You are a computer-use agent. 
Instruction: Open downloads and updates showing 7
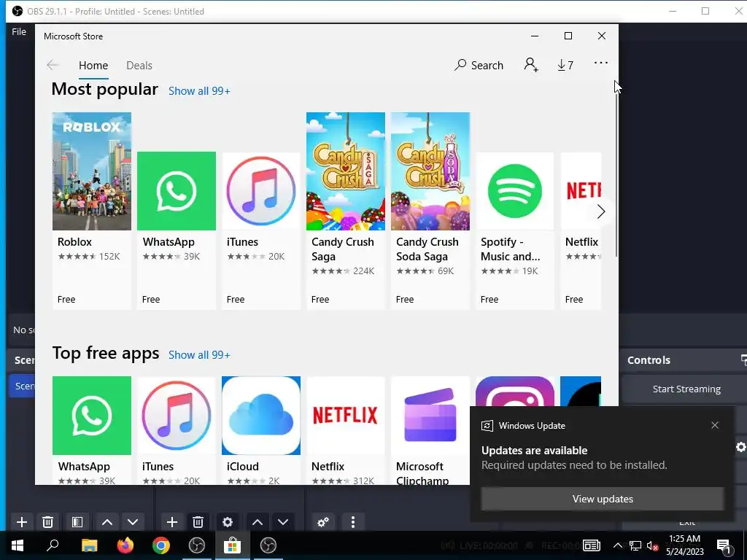(565, 65)
